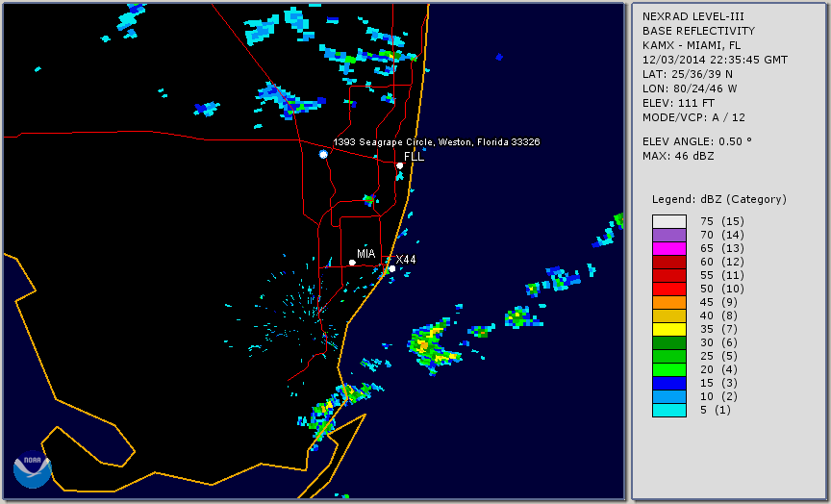Click the 'BASE REFLECTIVITY' text
This screenshot has height=504, width=831.
tap(698, 31)
